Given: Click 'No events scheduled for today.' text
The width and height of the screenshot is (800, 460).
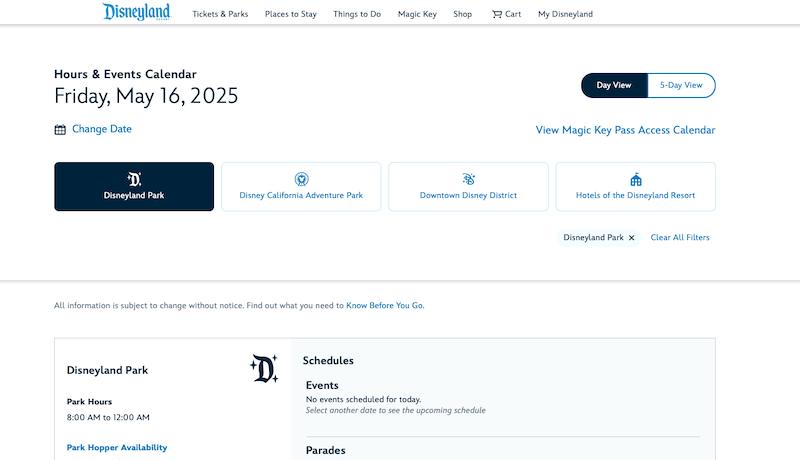Looking at the screenshot, I should 364,399.
